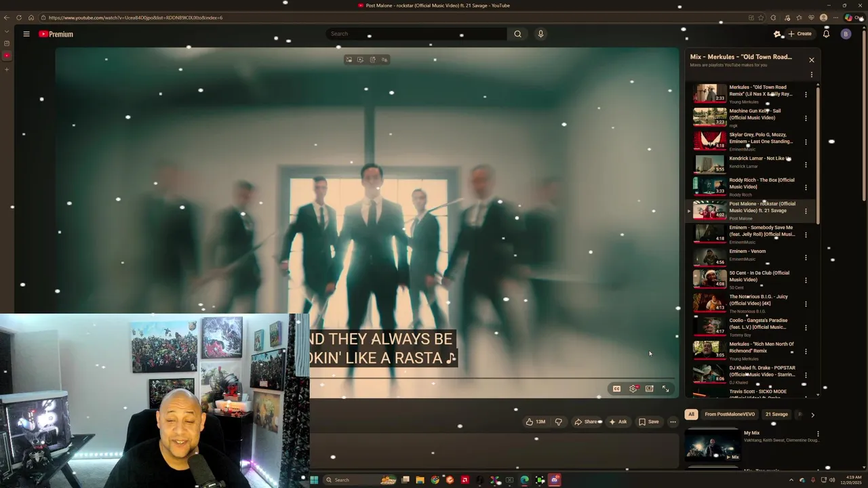Screen dimensions: 868x488
Task: Open options for Last One Standing
Action: 806,142
